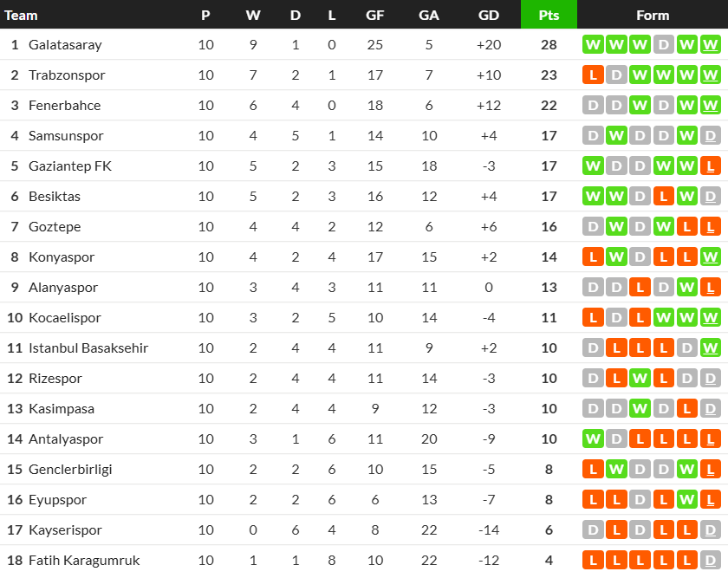The width and height of the screenshot is (728, 578).
Task: Sort table by the Pts column header
Action: 549,15
